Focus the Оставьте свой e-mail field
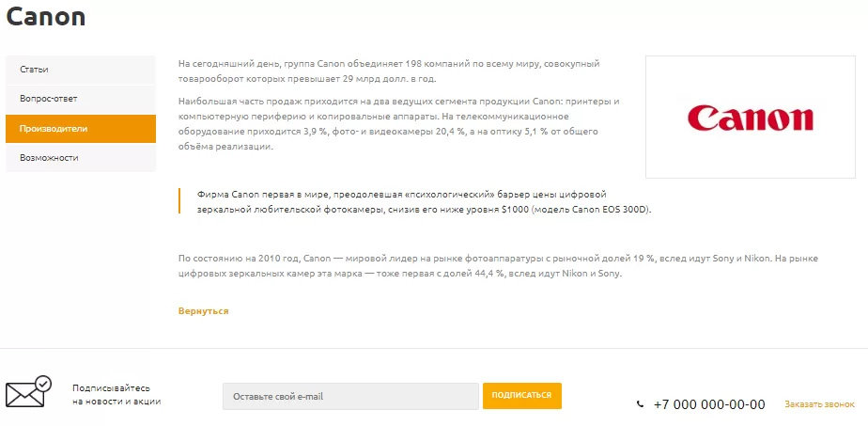Image resolution: width=868 pixels, height=426 pixels. (350, 396)
